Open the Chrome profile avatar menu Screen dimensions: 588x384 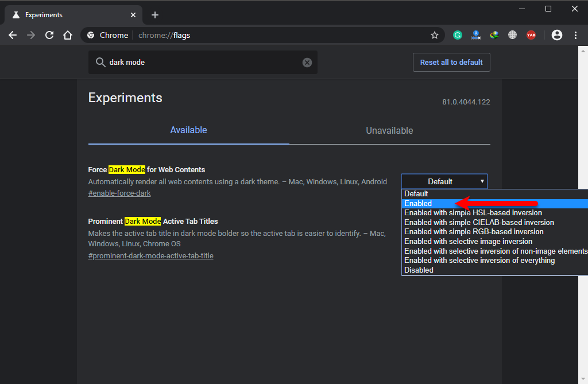pyautogui.click(x=556, y=35)
